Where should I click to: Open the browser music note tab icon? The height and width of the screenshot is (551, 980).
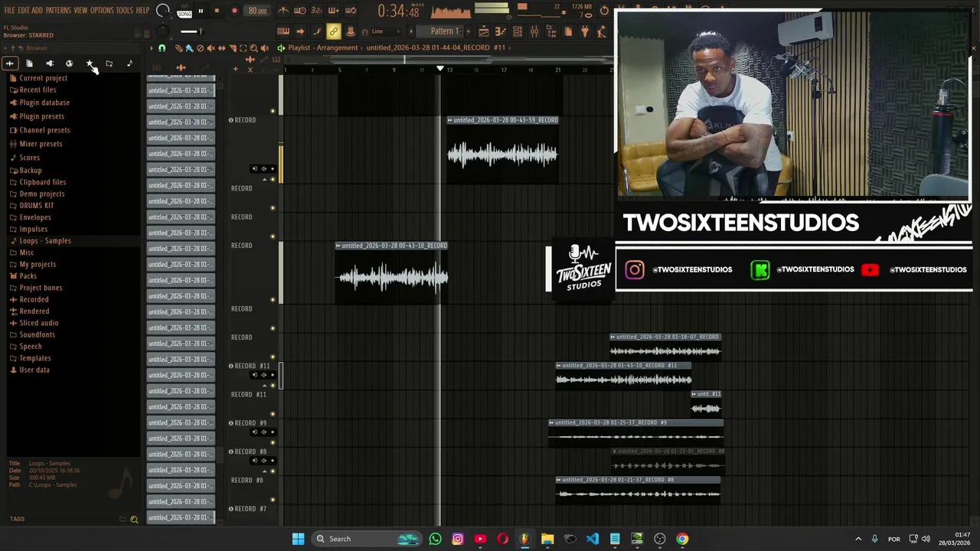pyautogui.click(x=129, y=64)
